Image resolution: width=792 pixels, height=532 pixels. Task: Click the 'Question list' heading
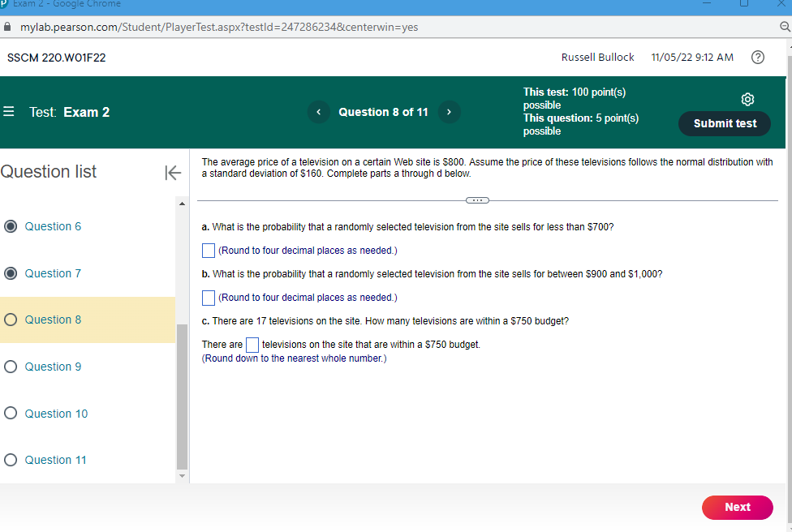[49, 172]
